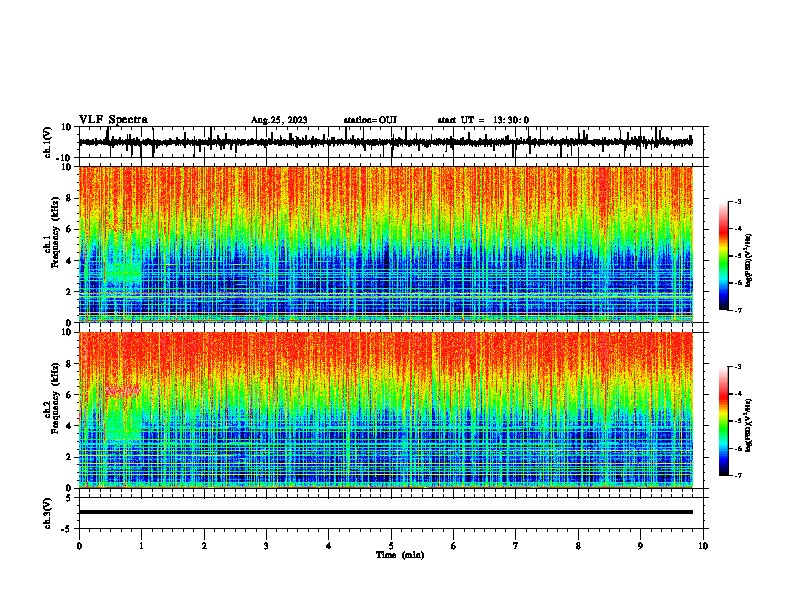Click time axis tick label 8
This screenshot has width=792, height=612.
[x=578, y=546]
